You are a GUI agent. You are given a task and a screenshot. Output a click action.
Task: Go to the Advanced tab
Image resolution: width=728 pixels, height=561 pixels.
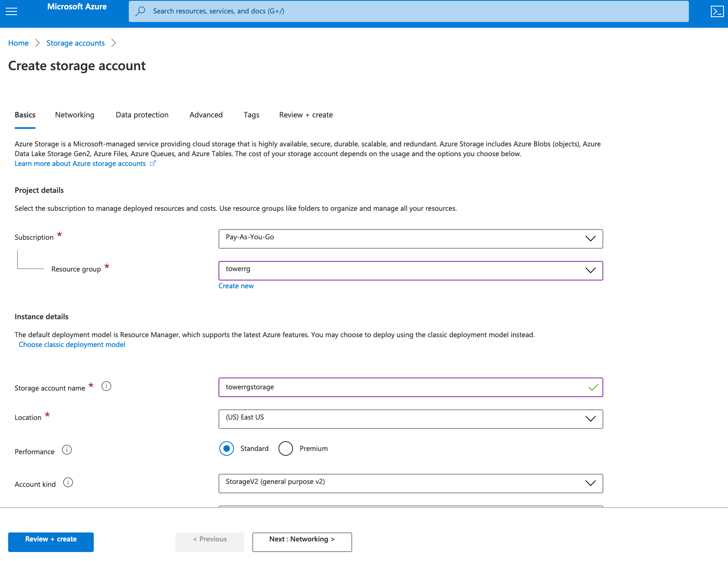206,115
